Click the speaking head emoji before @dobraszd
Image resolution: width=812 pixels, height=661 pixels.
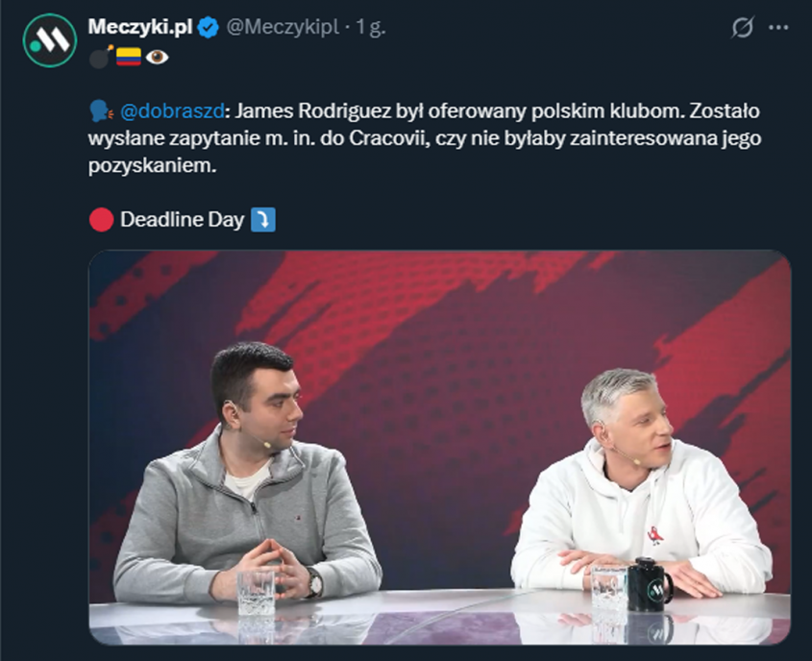coord(102,110)
